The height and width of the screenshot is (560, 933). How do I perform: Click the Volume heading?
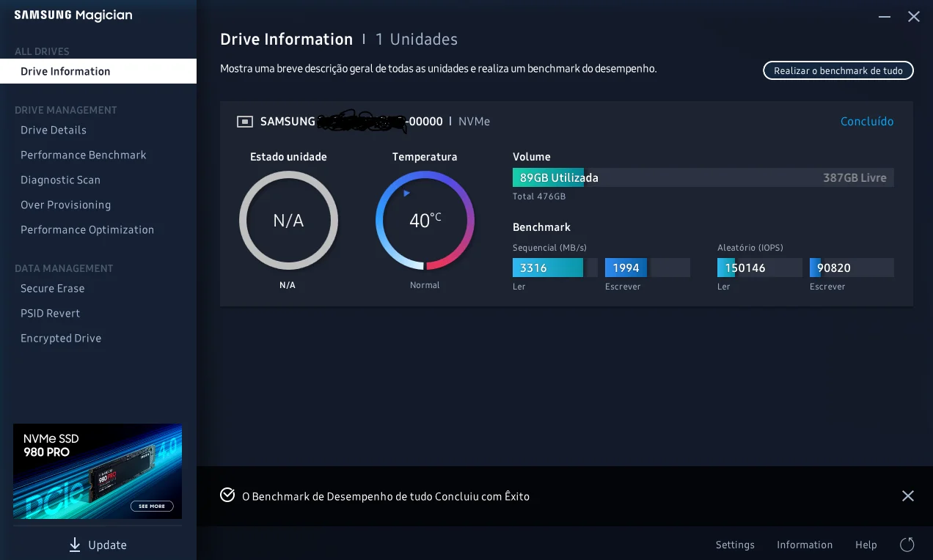pyautogui.click(x=532, y=157)
